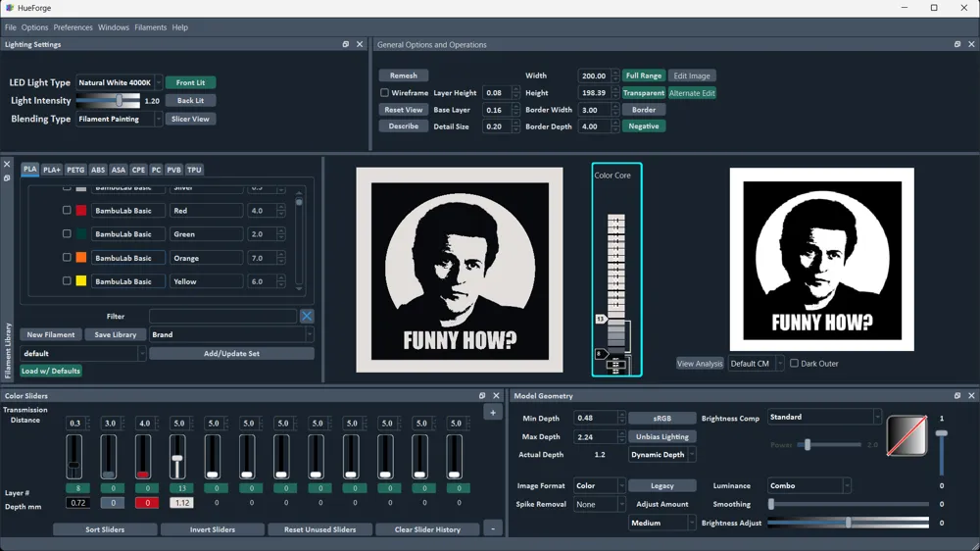Close the Color Sliders panel
The width and height of the screenshot is (980, 551).
pos(496,396)
